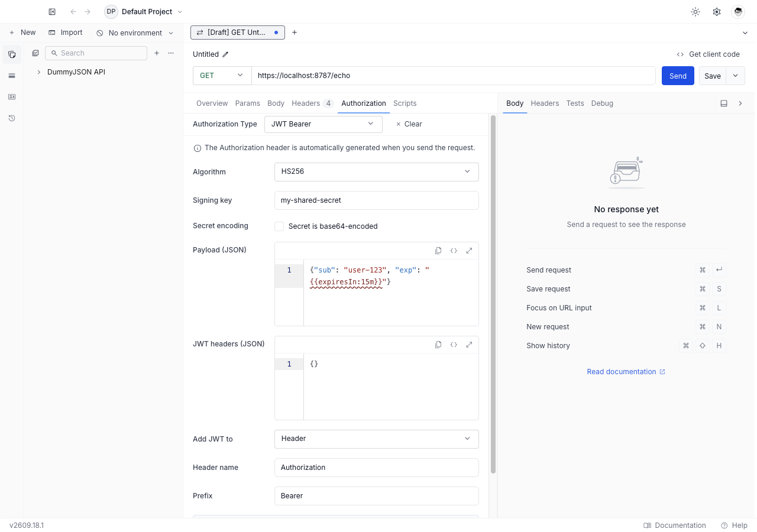Image resolution: width=757 pixels, height=532 pixels.
Task: Click the Header name field
Action: click(376, 468)
